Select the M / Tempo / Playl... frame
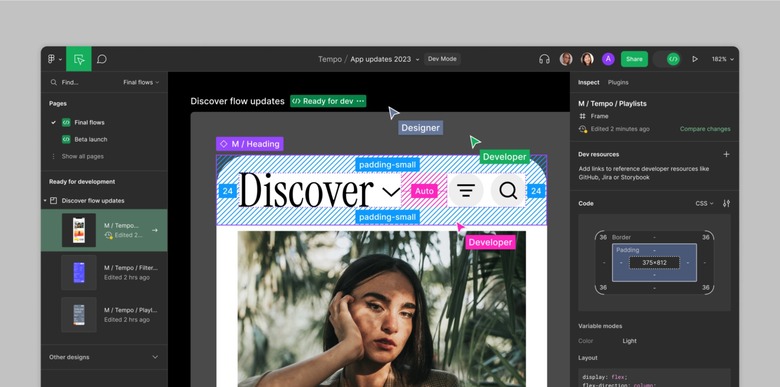 click(x=104, y=314)
